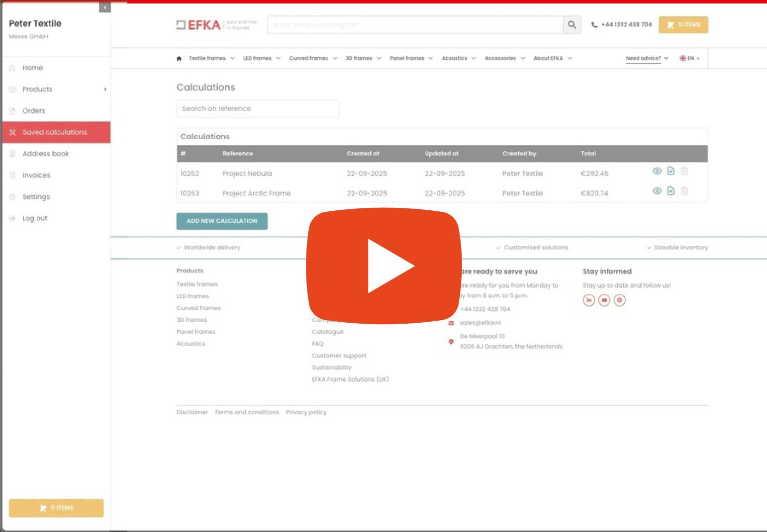Click the document icon for Project Arctic Frame
767x532 pixels.
click(671, 191)
